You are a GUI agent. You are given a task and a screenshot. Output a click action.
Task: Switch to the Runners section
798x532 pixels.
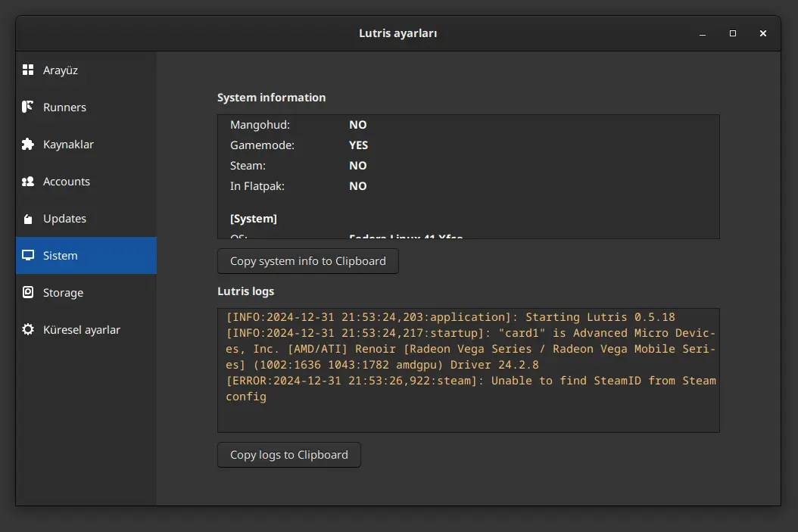point(86,107)
